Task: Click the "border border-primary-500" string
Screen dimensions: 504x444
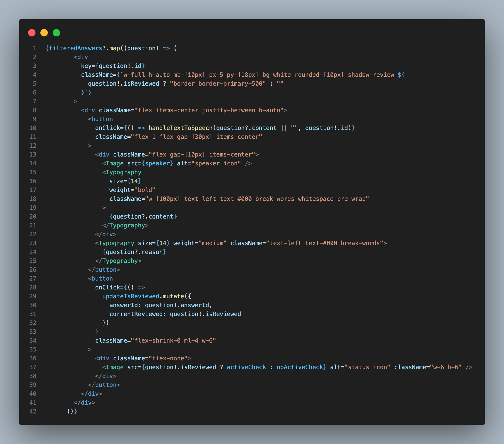Action: point(218,83)
